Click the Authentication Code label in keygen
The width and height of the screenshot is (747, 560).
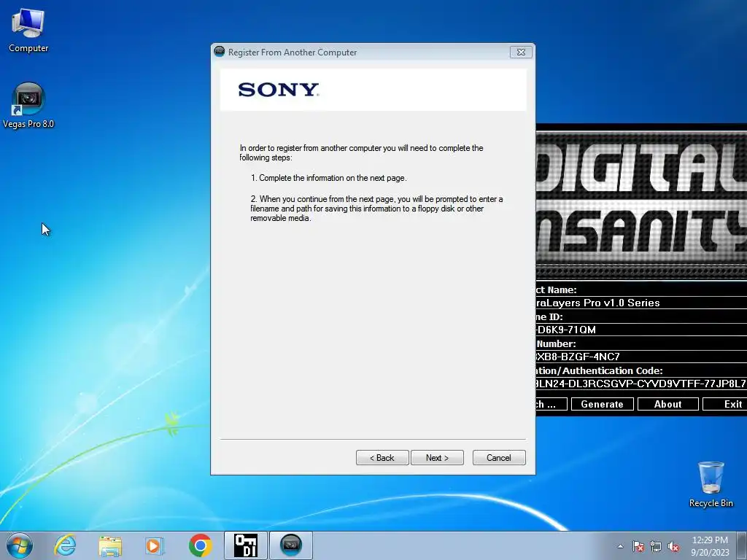[600, 370]
